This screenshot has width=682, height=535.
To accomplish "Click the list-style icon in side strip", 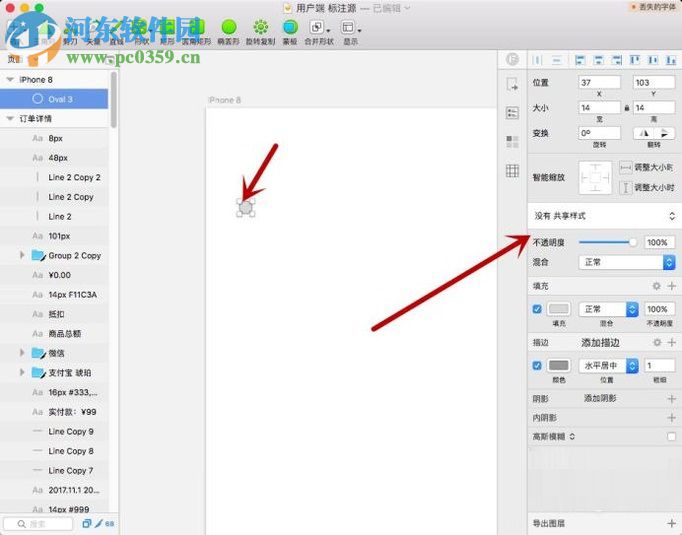I will [512, 113].
